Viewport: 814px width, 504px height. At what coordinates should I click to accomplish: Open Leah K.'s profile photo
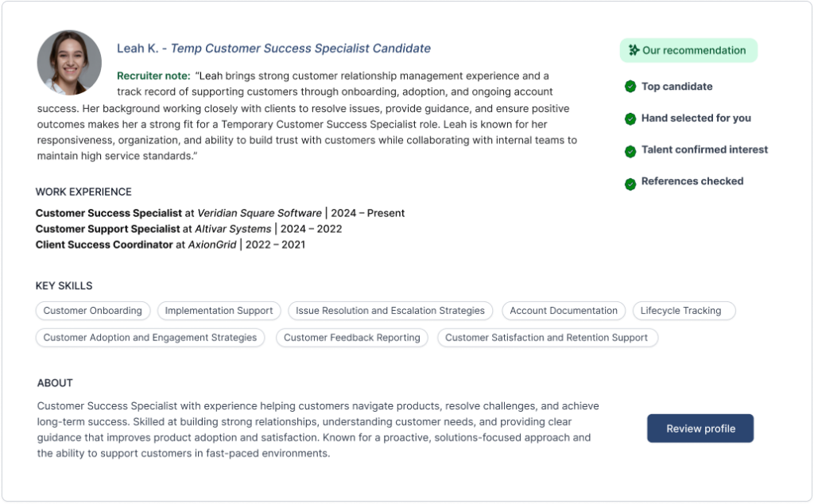(68, 62)
